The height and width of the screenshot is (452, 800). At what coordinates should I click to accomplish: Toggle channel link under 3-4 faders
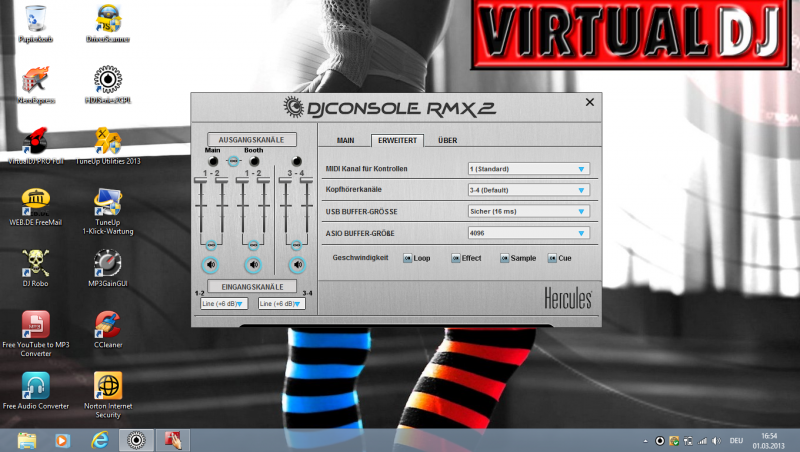point(296,245)
